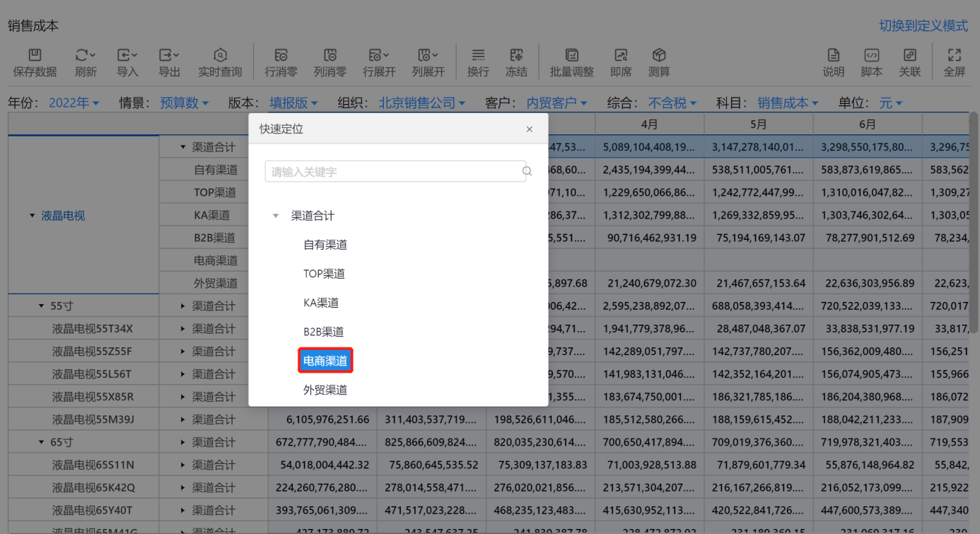
Task: Click the Freeze (冻结) toolbar icon
Action: (516, 55)
